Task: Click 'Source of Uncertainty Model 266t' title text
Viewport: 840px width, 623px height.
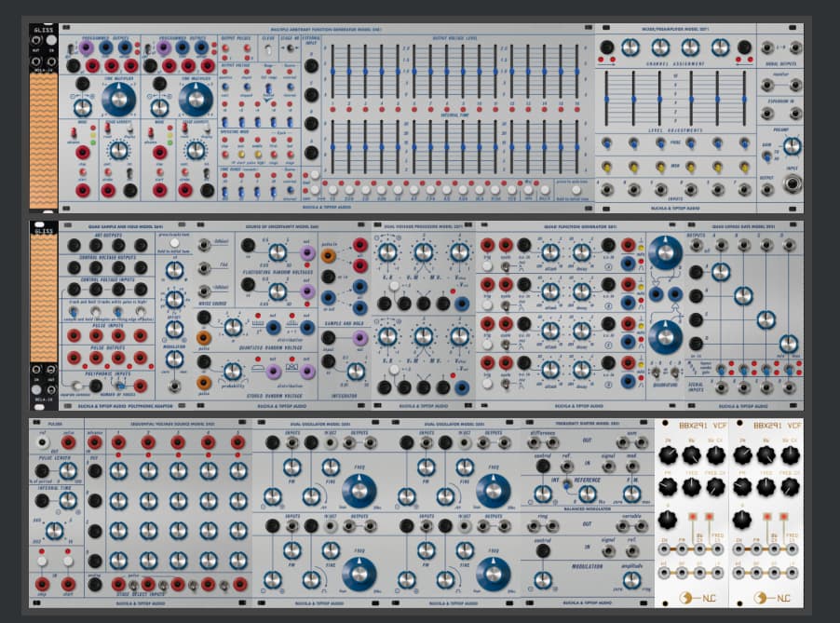Action: 282,226
